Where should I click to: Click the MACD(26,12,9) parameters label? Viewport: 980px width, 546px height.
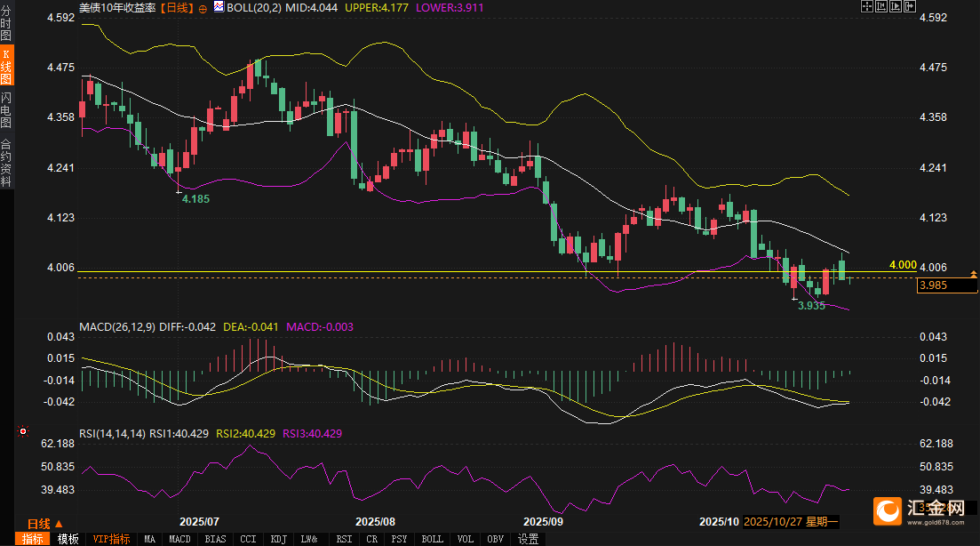pos(117,327)
